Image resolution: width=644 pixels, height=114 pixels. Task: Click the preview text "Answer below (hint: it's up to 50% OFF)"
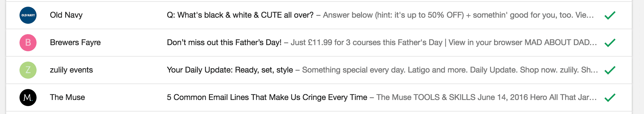(x=393, y=15)
